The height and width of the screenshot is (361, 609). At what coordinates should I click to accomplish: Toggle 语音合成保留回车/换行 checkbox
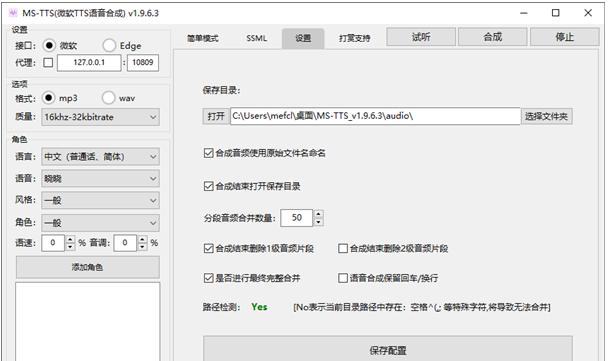388,278
